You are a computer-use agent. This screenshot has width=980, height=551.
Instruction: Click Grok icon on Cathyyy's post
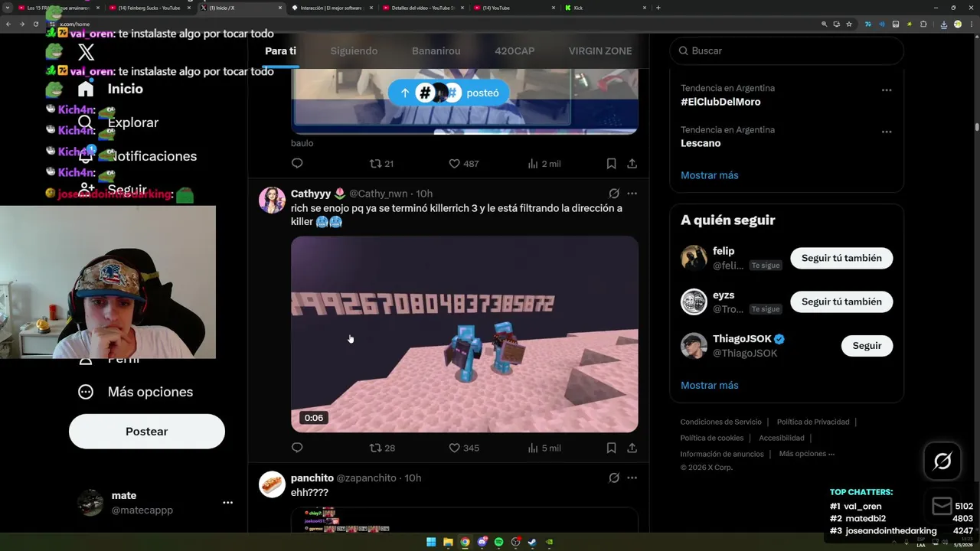[614, 194]
